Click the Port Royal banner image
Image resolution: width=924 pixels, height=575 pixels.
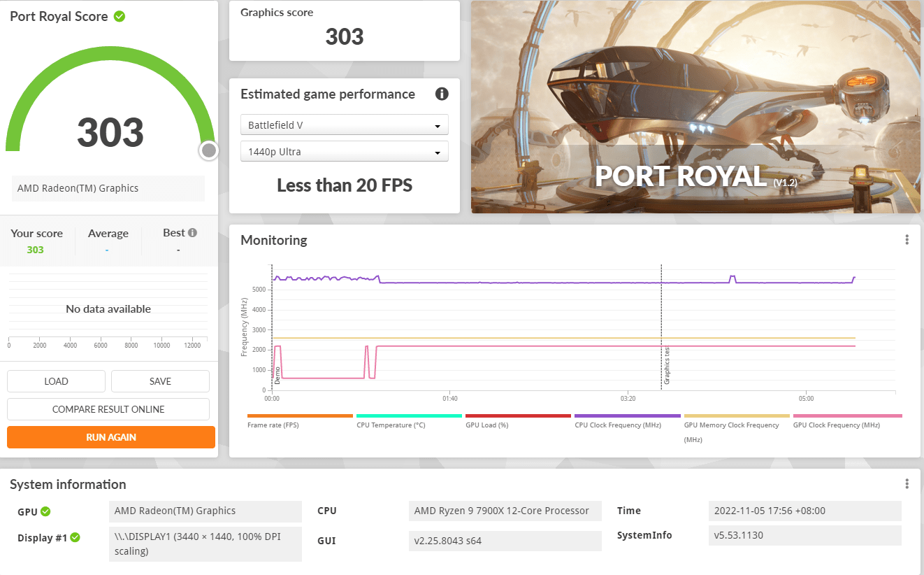pos(695,107)
